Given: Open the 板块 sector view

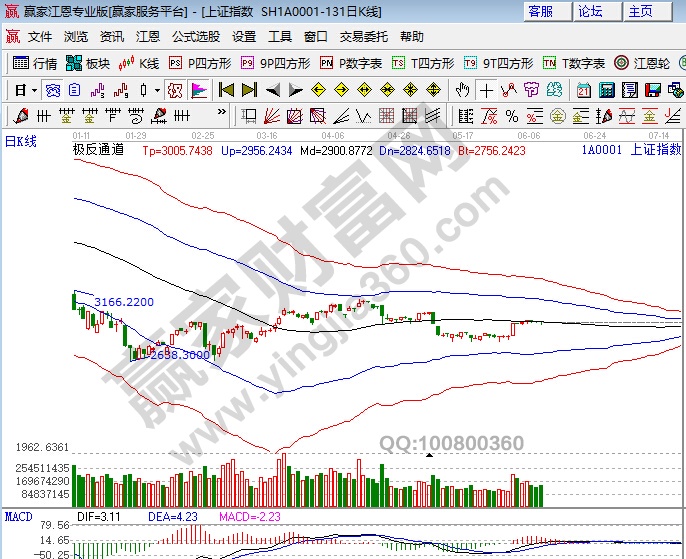Looking at the screenshot, I should pos(88,63).
